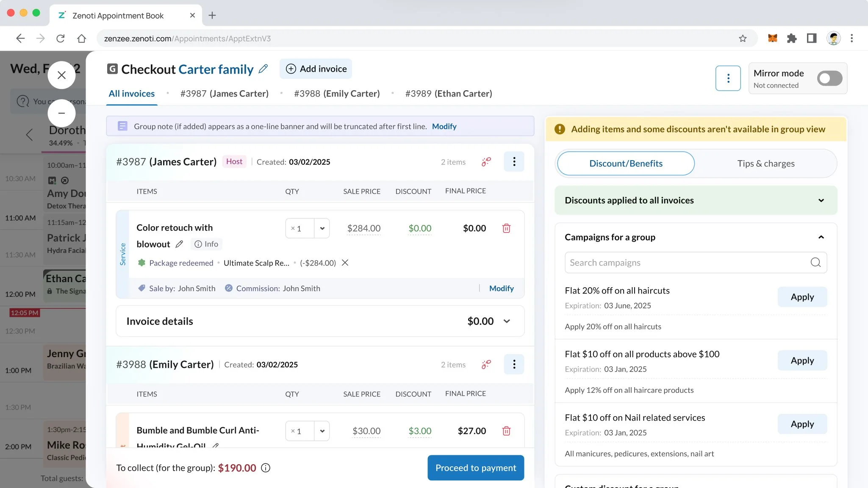Screen dimensions: 868x488
Task: Click Proceed to payment button
Action: pyautogui.click(x=475, y=468)
